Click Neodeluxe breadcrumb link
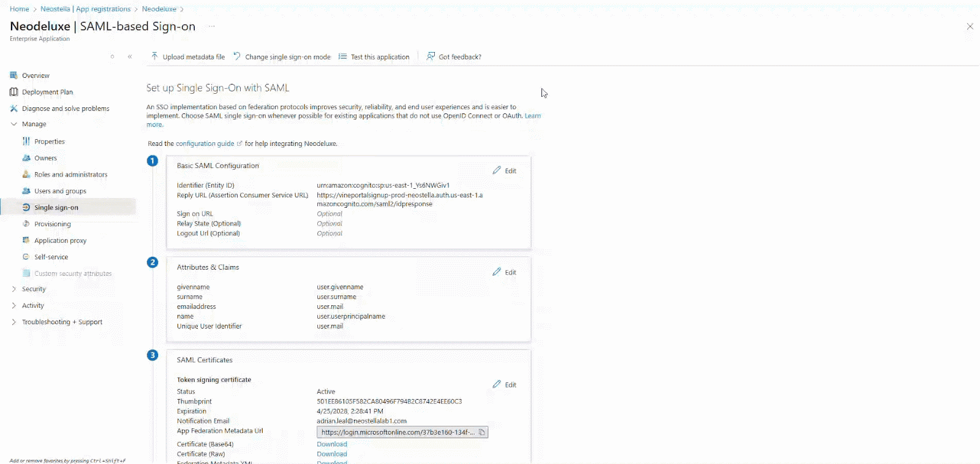 pyautogui.click(x=159, y=9)
